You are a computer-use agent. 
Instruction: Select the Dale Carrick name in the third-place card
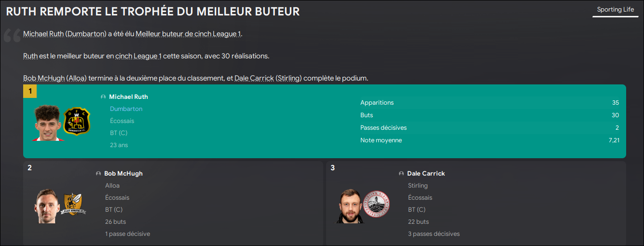click(426, 174)
